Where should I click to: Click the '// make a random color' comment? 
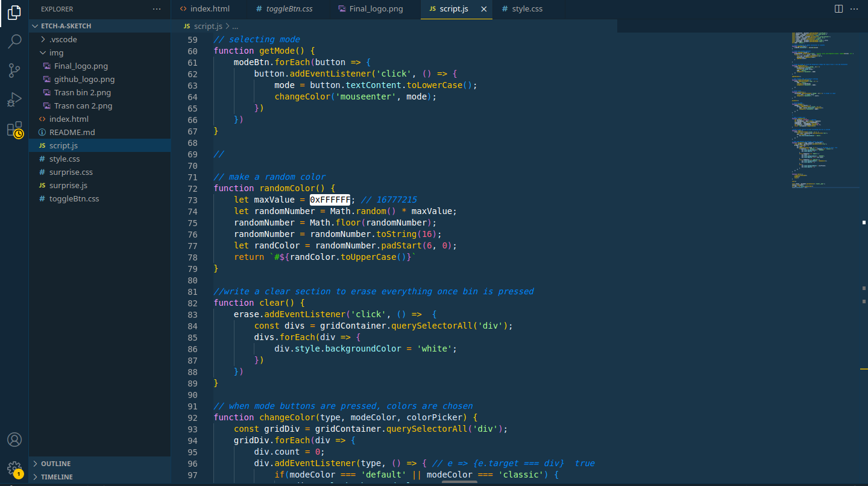[x=269, y=177]
